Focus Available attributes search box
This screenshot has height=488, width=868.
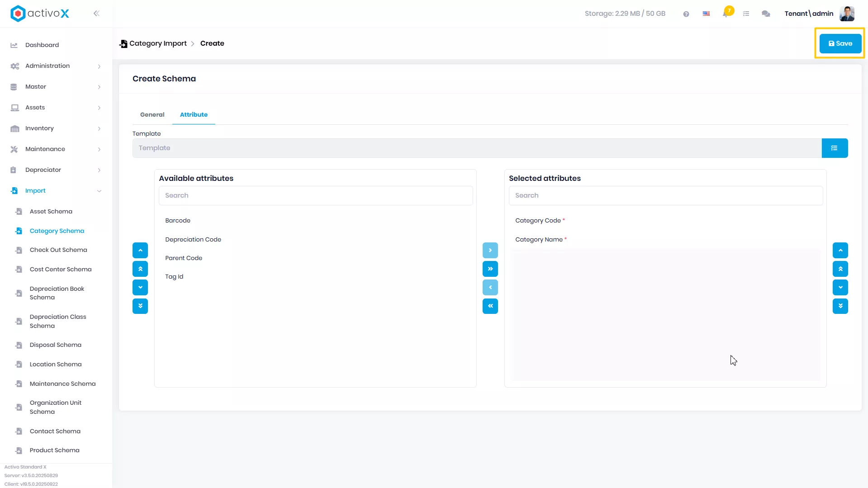pyautogui.click(x=316, y=196)
